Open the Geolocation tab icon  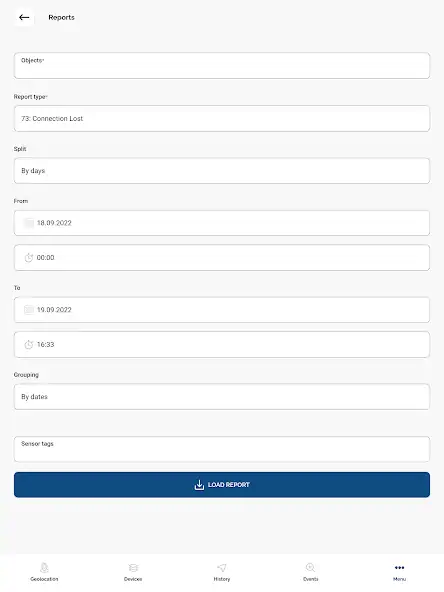(x=44, y=567)
